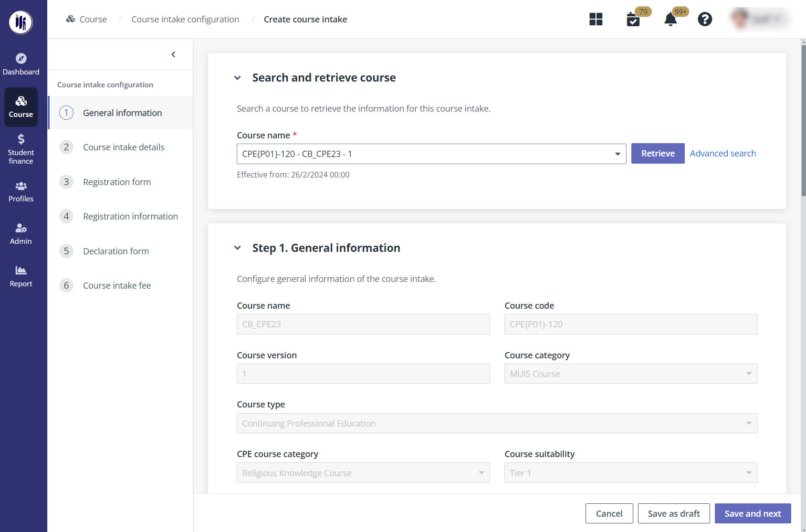Click step number 5 circle
Screen dimensions: 806x532
[66, 251]
